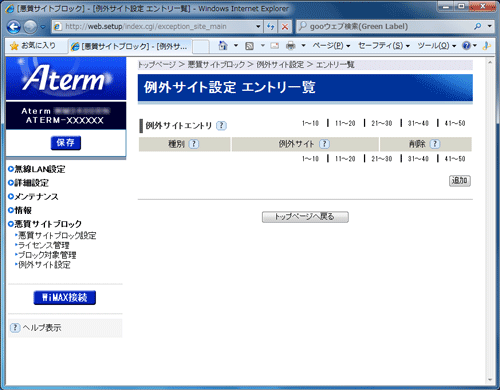This screenshot has width=500, height=390.
Task: Open the blue Help question-mark menu
Action: [469, 46]
